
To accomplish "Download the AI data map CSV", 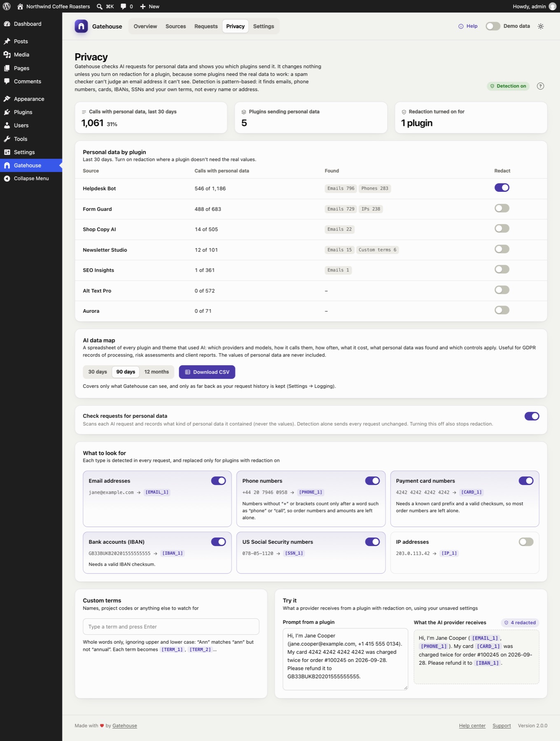I will pyautogui.click(x=207, y=372).
